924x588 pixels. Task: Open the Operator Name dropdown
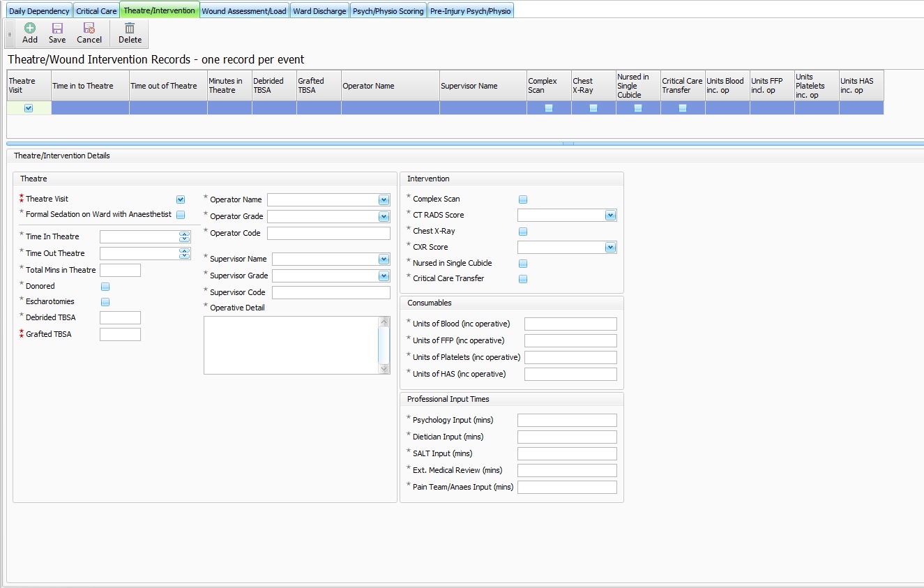click(384, 200)
